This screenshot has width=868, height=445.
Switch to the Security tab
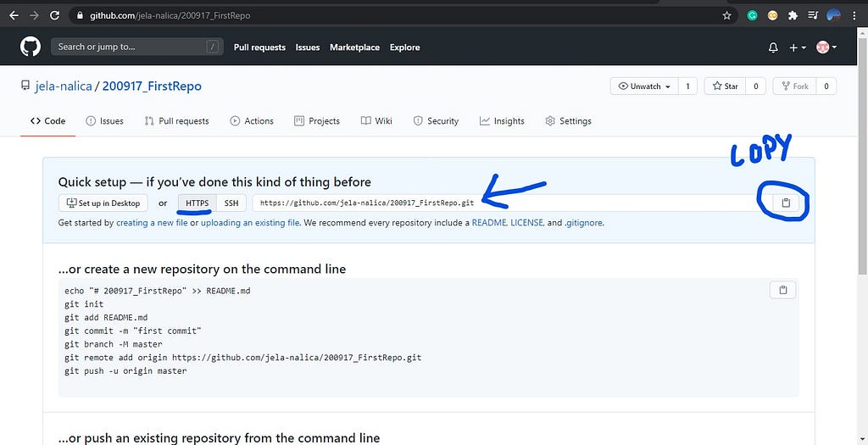437,121
